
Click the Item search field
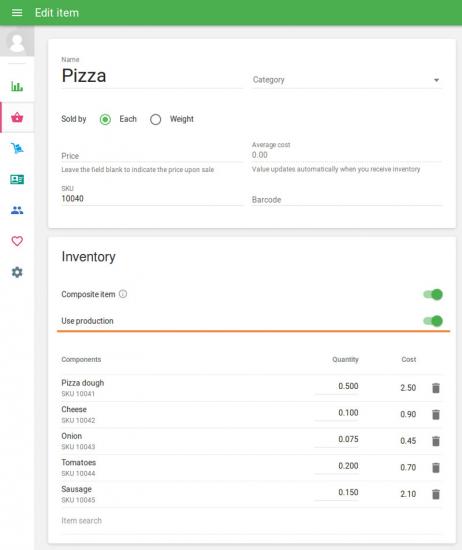(x=251, y=521)
